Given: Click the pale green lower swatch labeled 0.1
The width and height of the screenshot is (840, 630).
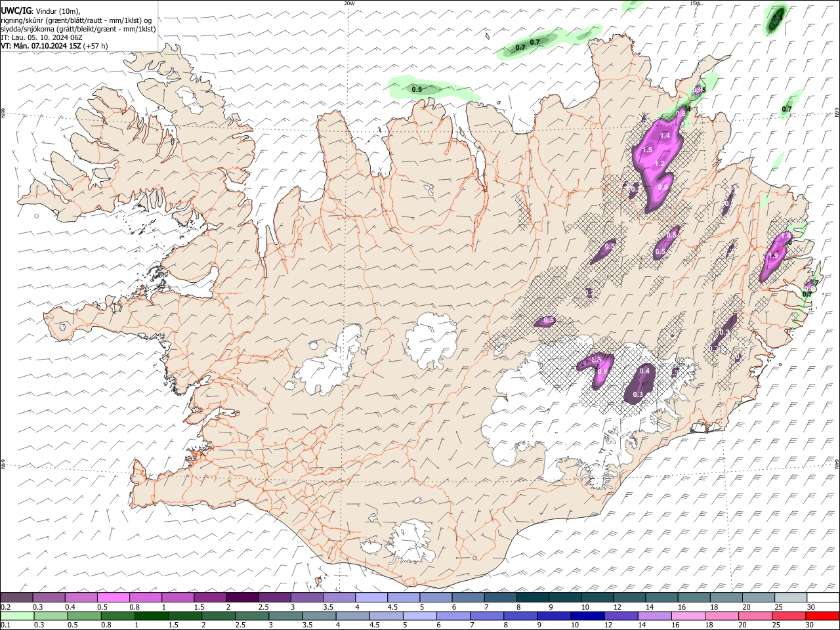Looking at the screenshot, I should (x=18, y=616).
